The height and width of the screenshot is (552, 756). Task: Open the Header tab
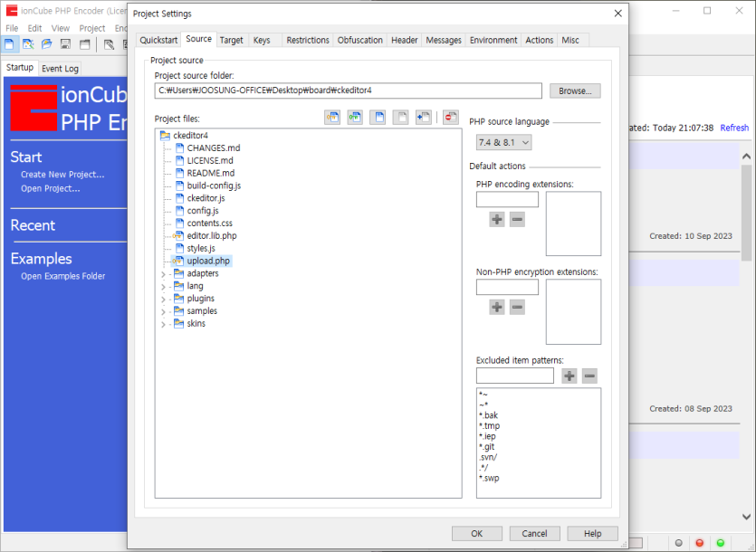405,40
